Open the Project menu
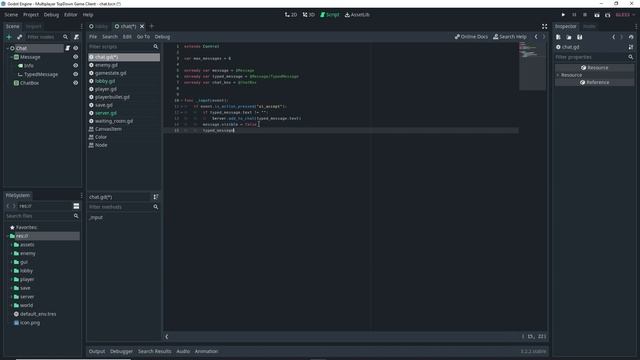The width and height of the screenshot is (640, 360). (31, 15)
